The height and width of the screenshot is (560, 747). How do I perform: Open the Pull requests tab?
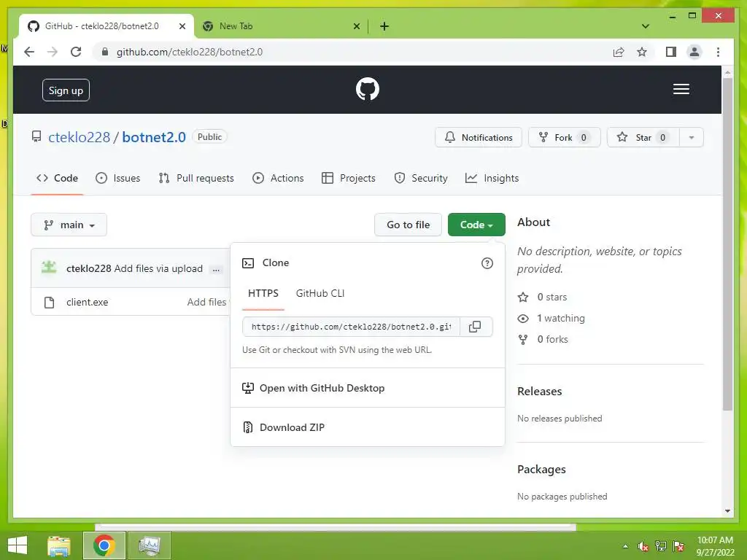coord(196,178)
